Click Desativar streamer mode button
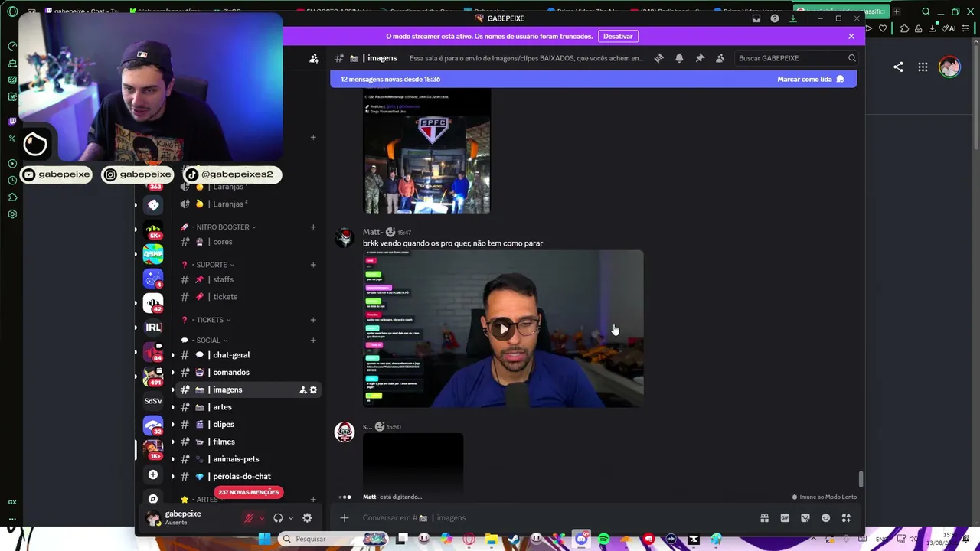 click(x=618, y=36)
